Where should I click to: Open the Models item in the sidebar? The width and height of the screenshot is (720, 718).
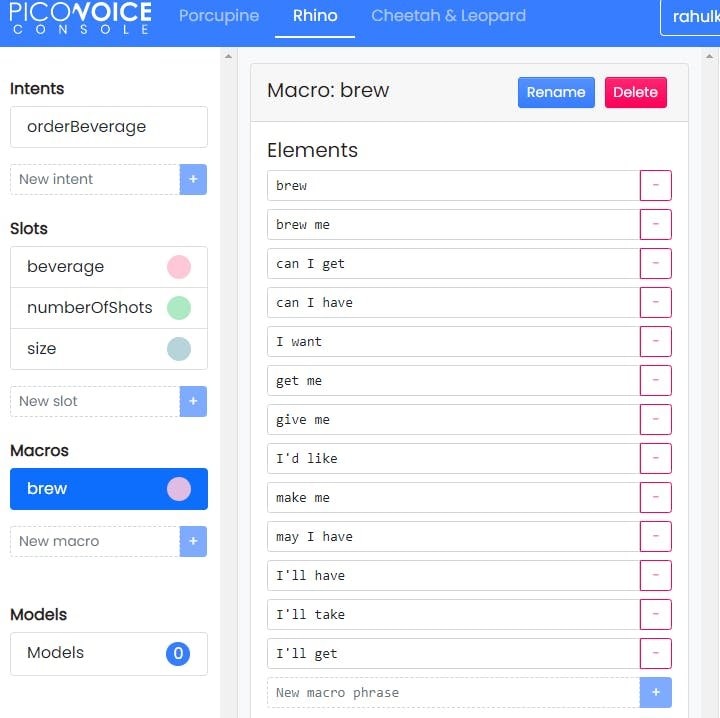108,653
